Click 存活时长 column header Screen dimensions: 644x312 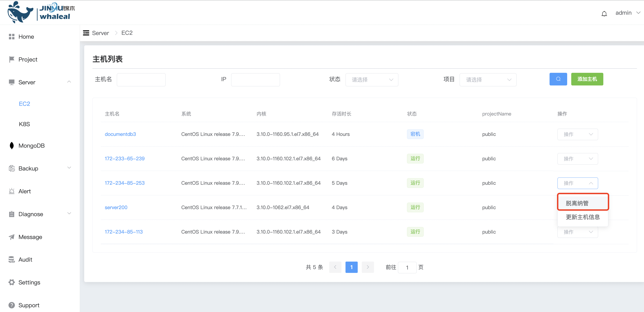click(341, 114)
